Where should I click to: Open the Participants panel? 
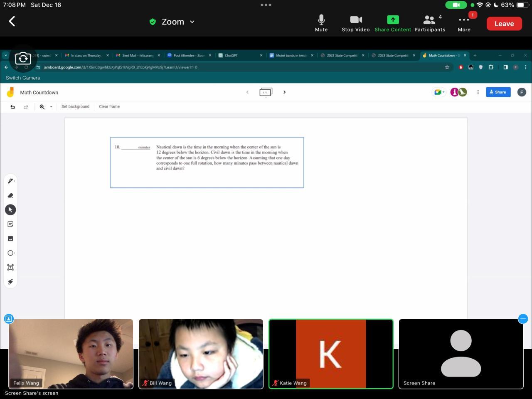click(x=430, y=23)
